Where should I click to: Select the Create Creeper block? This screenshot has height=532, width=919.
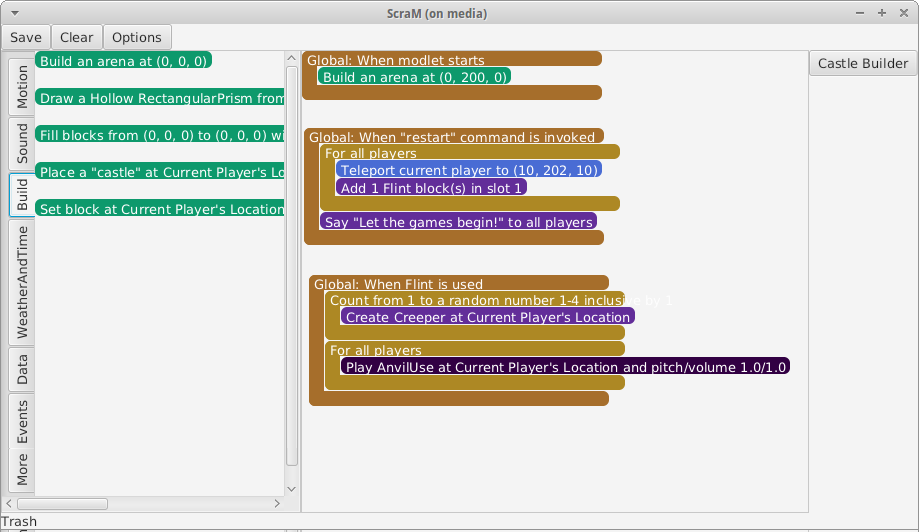coord(487,317)
